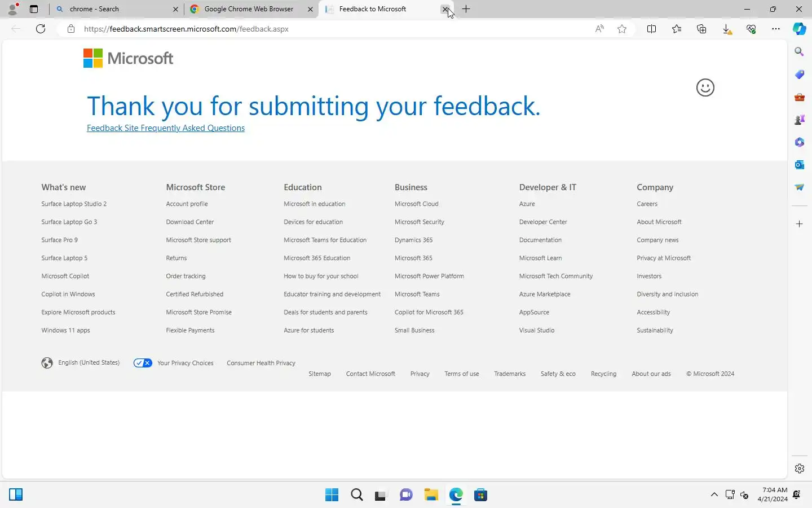The image size is (812, 508).
Task: Open sidebar Shopping tag icon
Action: pyautogui.click(x=799, y=75)
